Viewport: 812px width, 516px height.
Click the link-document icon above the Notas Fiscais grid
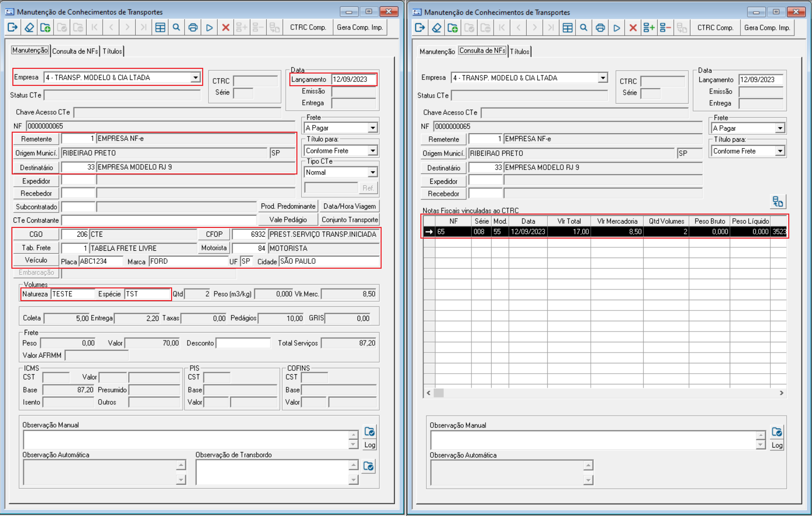click(x=778, y=202)
